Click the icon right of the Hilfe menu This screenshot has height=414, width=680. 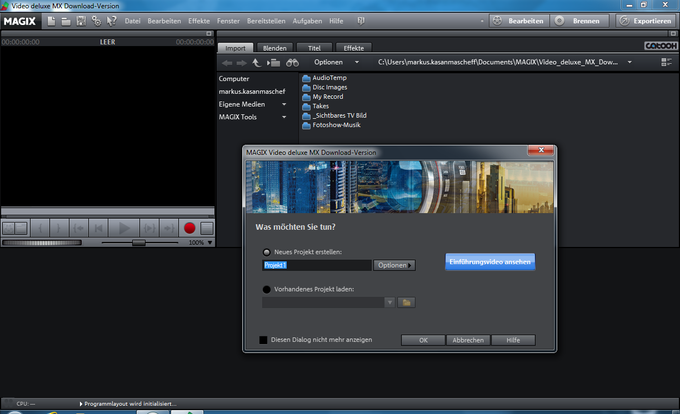(361, 21)
